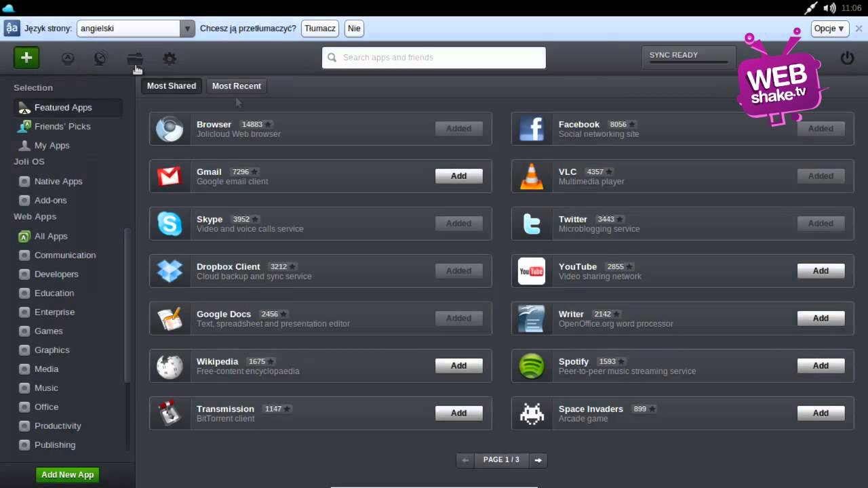Open the folder files icon in toolbar
The image size is (868, 488).
click(135, 59)
